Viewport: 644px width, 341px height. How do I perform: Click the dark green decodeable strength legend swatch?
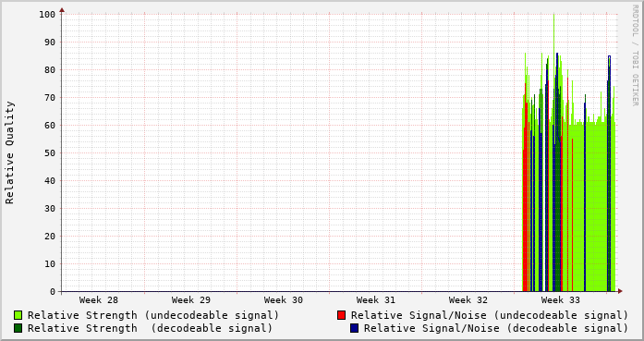point(18,328)
